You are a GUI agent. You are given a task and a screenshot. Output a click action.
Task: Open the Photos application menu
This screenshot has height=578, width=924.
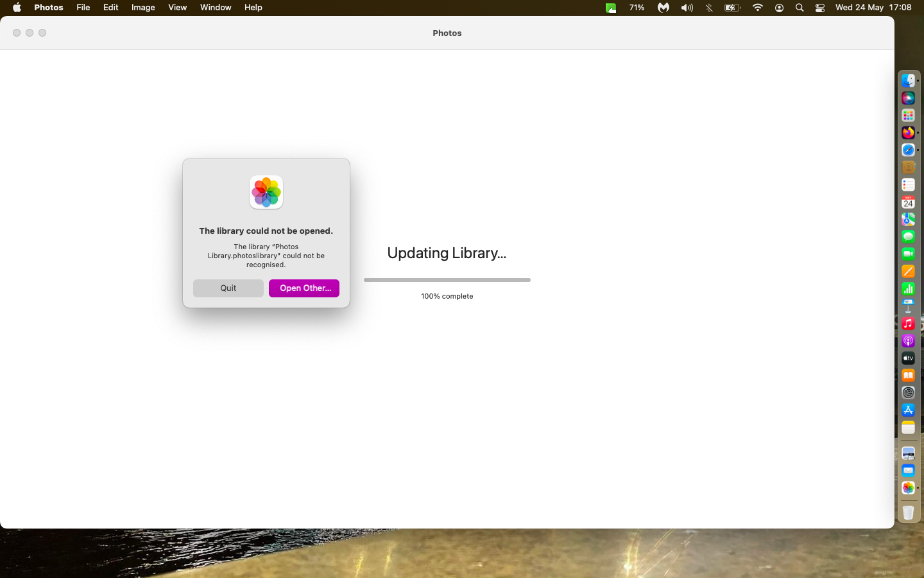tap(49, 8)
